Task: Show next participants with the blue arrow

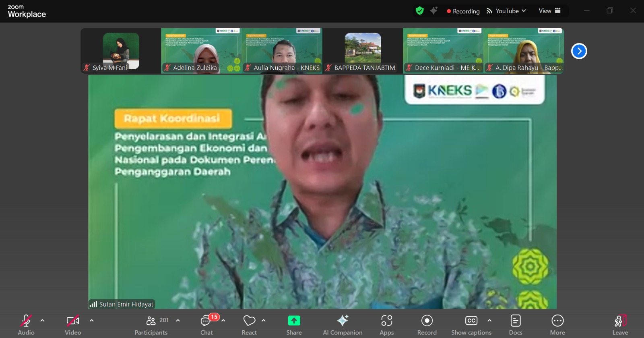Action: tap(579, 51)
